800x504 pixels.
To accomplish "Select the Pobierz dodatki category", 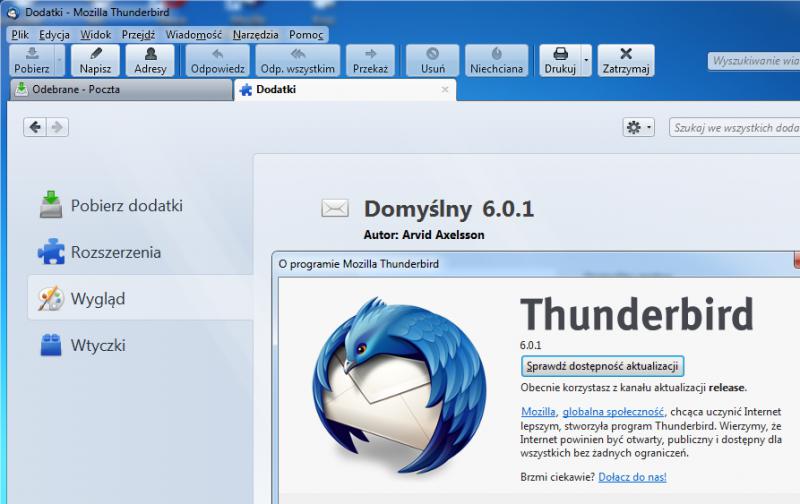I will click(x=140, y=206).
